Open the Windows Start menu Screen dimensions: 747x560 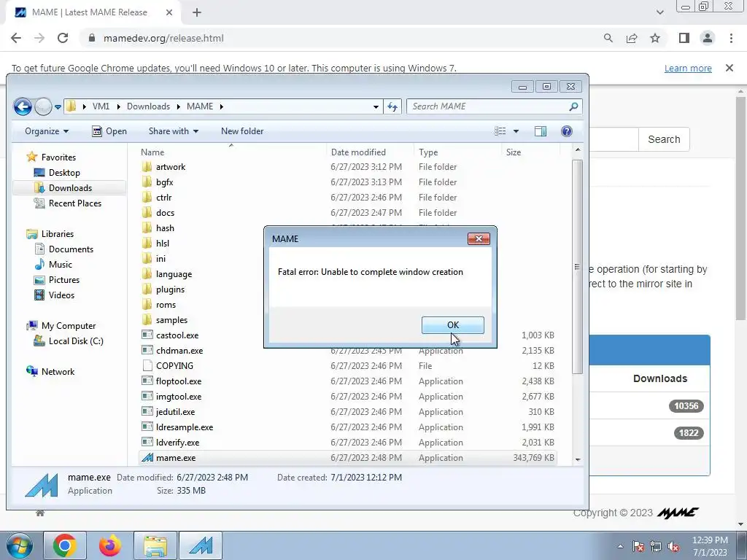[x=19, y=545]
